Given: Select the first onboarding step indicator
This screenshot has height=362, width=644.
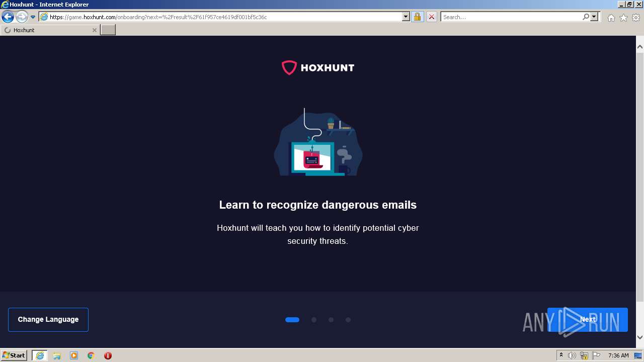Looking at the screenshot, I should (292, 320).
